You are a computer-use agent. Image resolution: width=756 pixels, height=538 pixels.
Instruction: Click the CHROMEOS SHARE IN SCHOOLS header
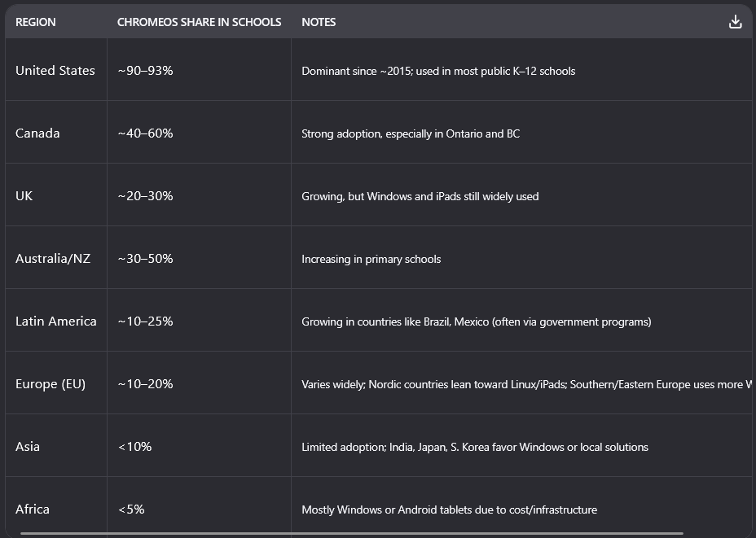(199, 22)
